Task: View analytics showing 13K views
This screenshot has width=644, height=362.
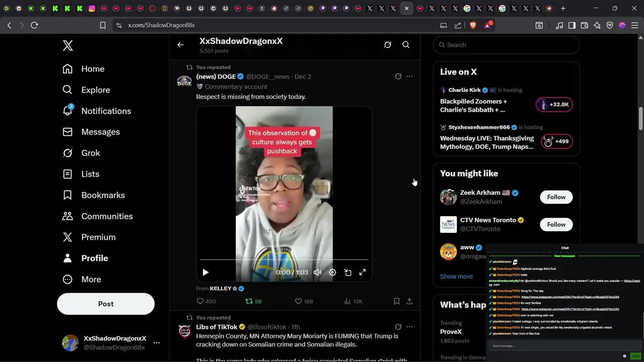Action: coord(353,301)
